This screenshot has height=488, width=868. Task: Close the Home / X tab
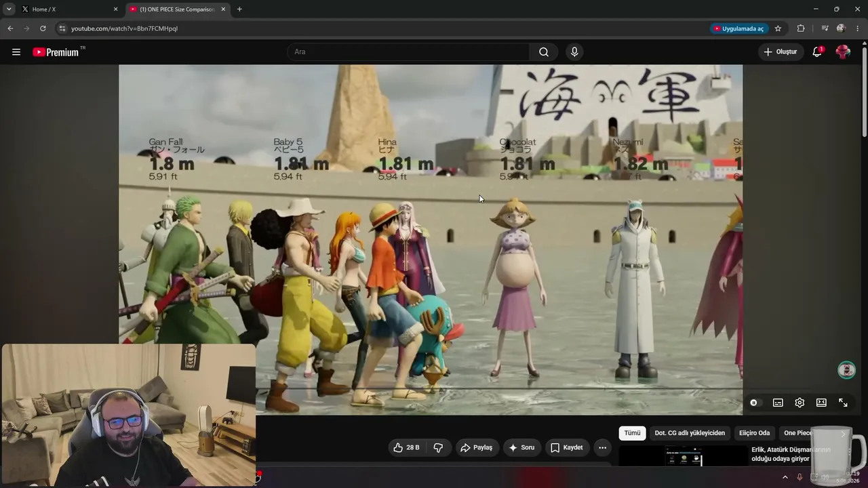coord(115,9)
